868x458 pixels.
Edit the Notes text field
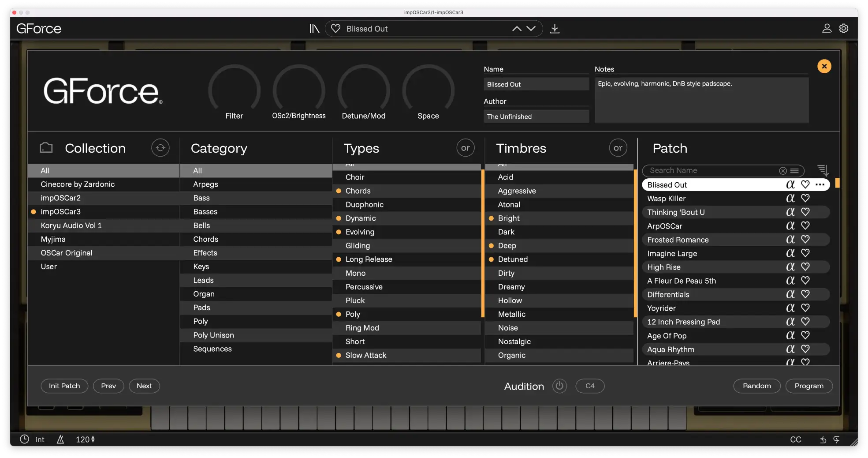coord(701,100)
